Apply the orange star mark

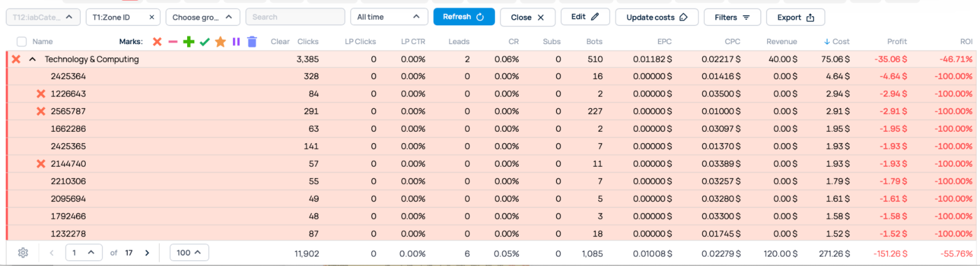[220, 42]
